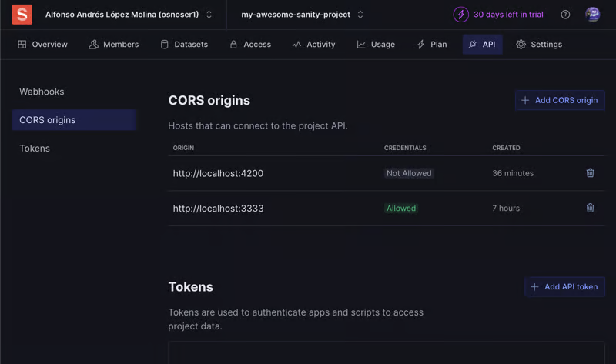Image resolution: width=616 pixels, height=364 pixels.
Task: Click the Add CORS origin button
Action: point(560,100)
